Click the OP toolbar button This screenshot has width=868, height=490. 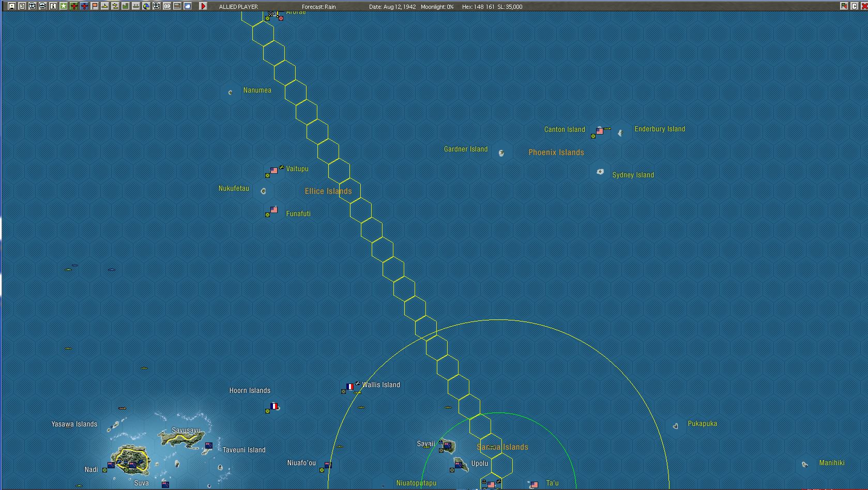[167, 6]
